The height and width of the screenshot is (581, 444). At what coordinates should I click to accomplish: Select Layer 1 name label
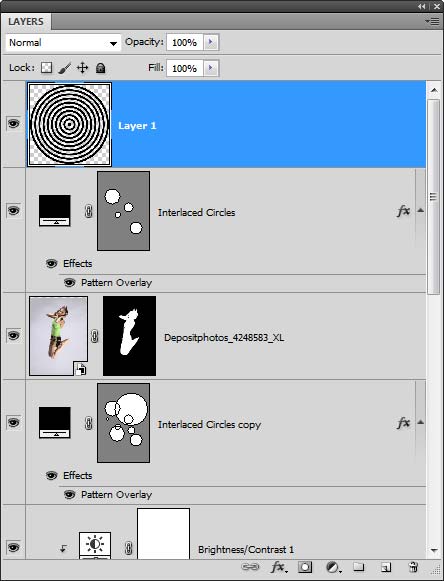pyautogui.click(x=137, y=126)
